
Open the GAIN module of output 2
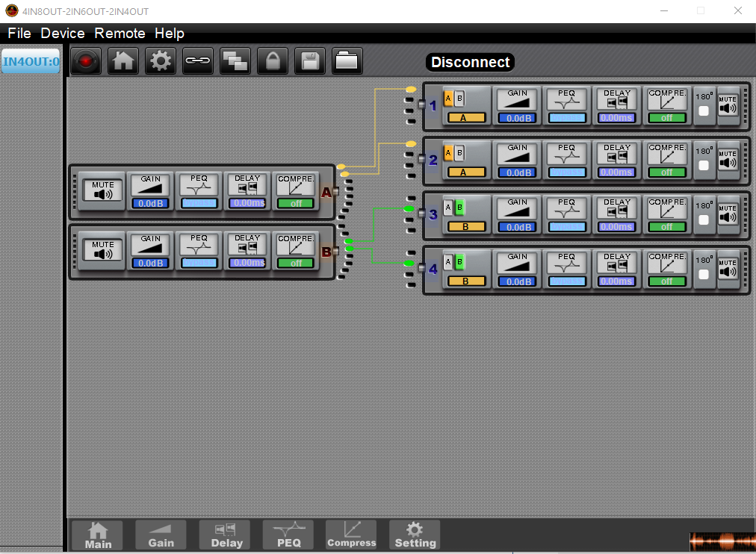[x=518, y=160]
